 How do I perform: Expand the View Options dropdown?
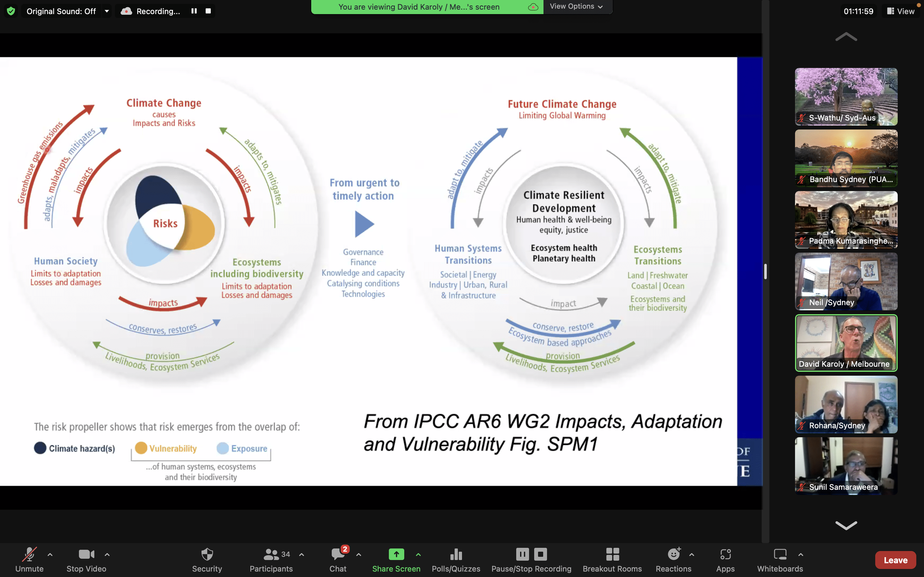577,6
